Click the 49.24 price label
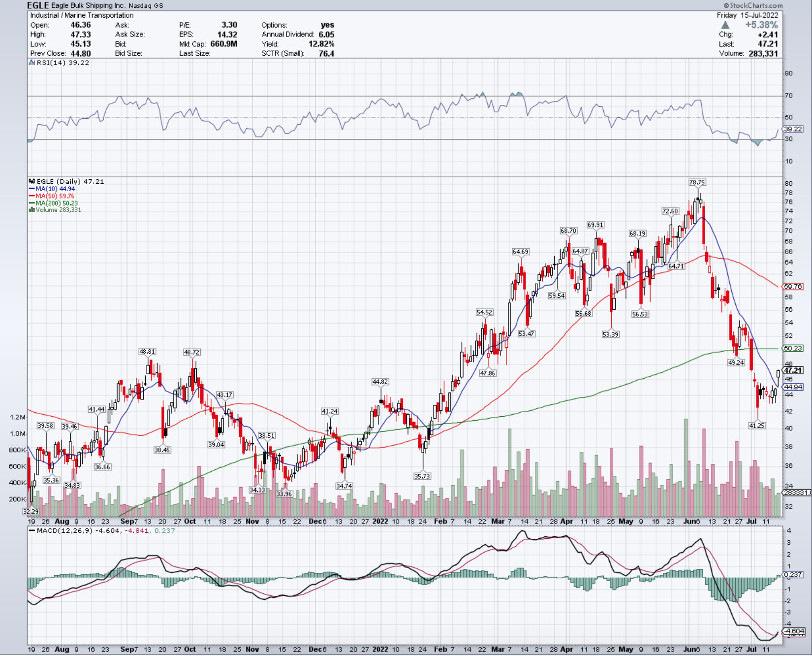The height and width of the screenshot is (656, 812). (x=736, y=362)
